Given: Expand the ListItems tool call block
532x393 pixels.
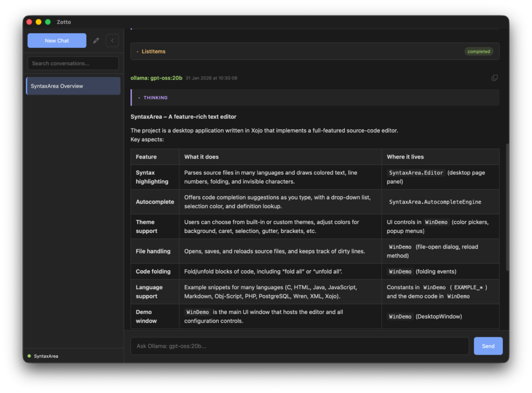Looking at the screenshot, I should tap(153, 51).
